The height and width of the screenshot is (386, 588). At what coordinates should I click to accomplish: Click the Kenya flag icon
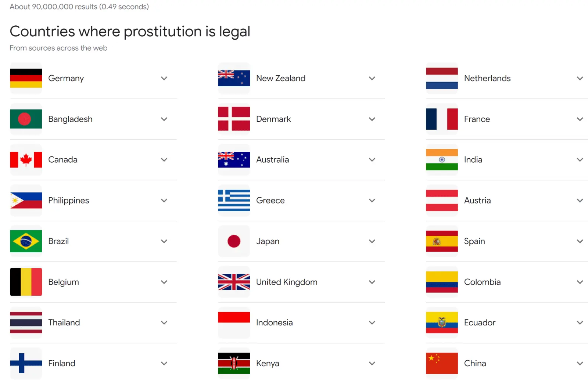point(234,363)
